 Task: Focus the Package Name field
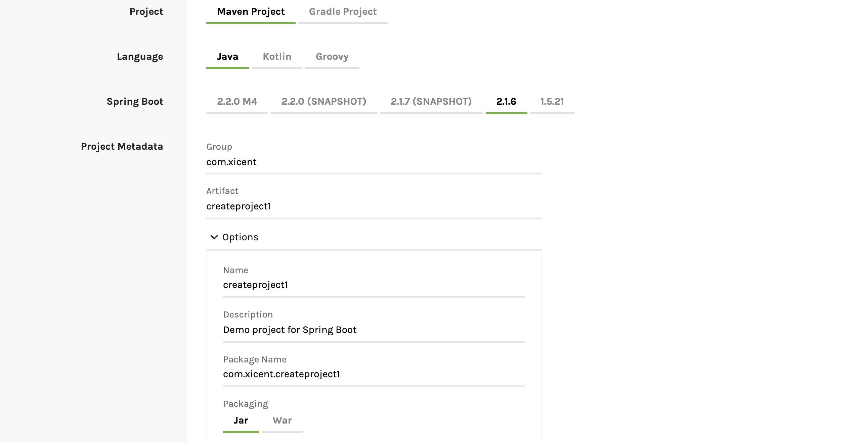pyautogui.click(x=374, y=374)
